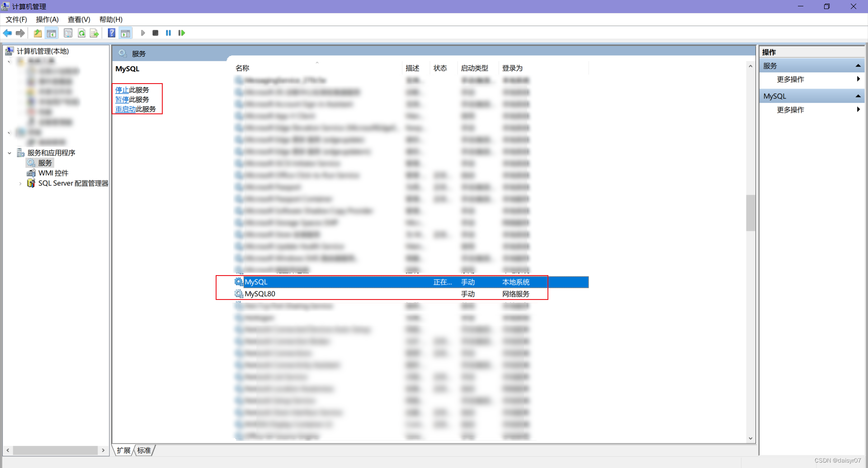
Task: Click the Up one level folder icon
Action: [38, 33]
